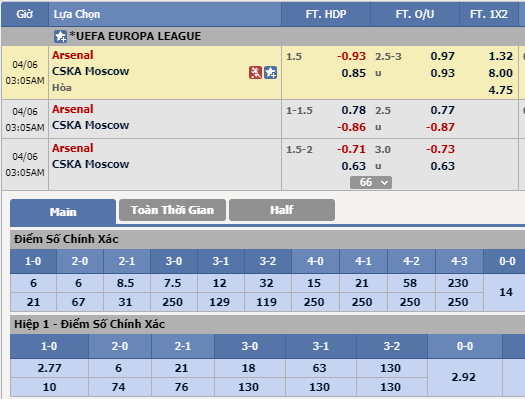Select correct score 0-0 odds 14
Viewport: 525px width, 399px height.
pyautogui.click(x=506, y=292)
